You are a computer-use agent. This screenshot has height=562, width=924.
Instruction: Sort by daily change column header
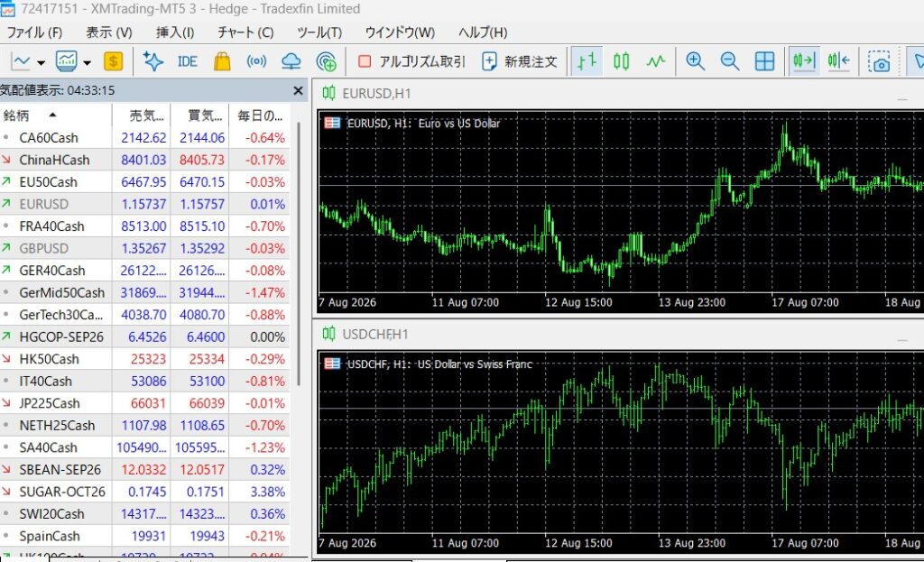coord(259,115)
